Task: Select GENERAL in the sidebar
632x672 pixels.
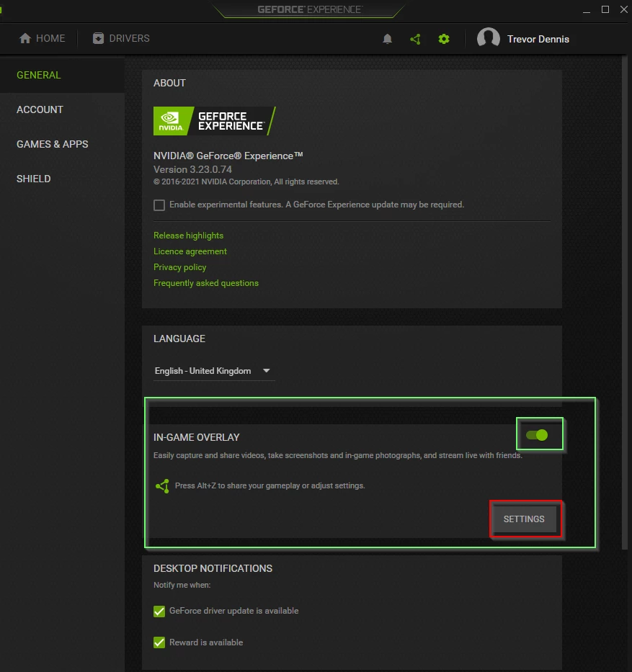Action: point(62,75)
